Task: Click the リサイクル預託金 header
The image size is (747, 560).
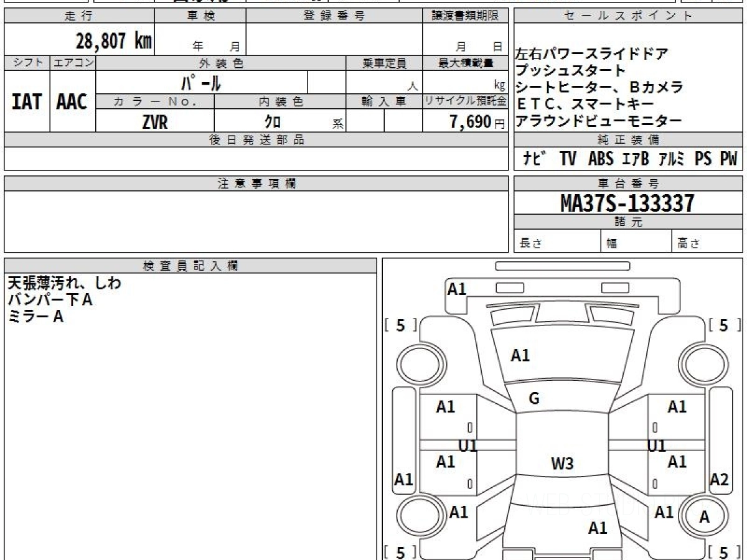Action: coord(466,101)
